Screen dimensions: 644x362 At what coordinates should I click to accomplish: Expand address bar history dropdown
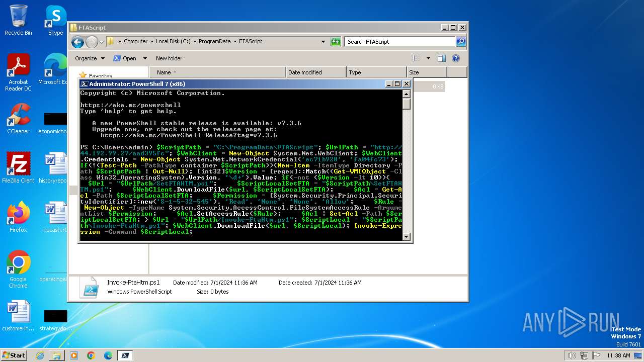323,42
